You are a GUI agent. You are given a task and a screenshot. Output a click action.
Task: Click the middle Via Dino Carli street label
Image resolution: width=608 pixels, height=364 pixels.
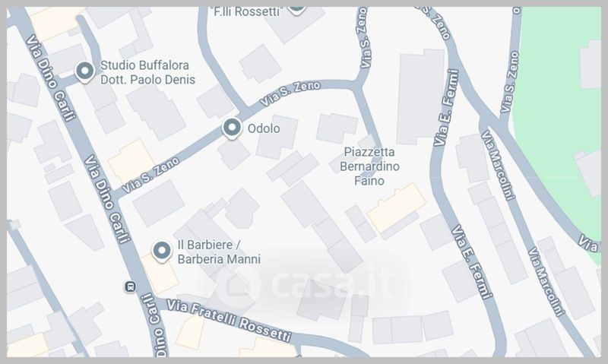[106, 198]
